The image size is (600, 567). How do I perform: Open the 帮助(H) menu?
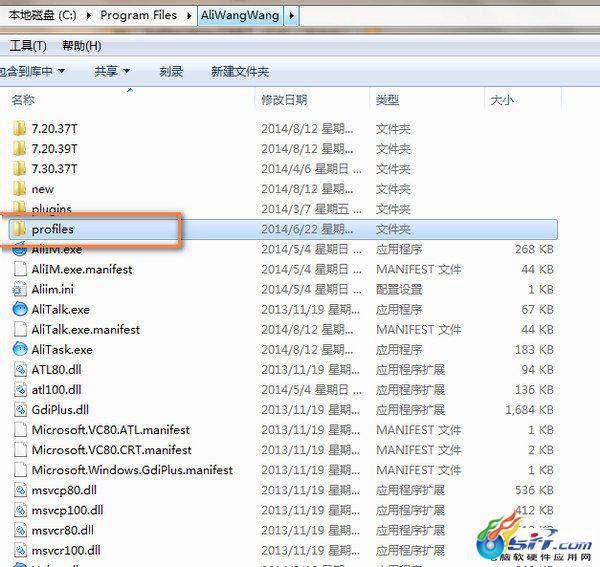click(x=82, y=46)
